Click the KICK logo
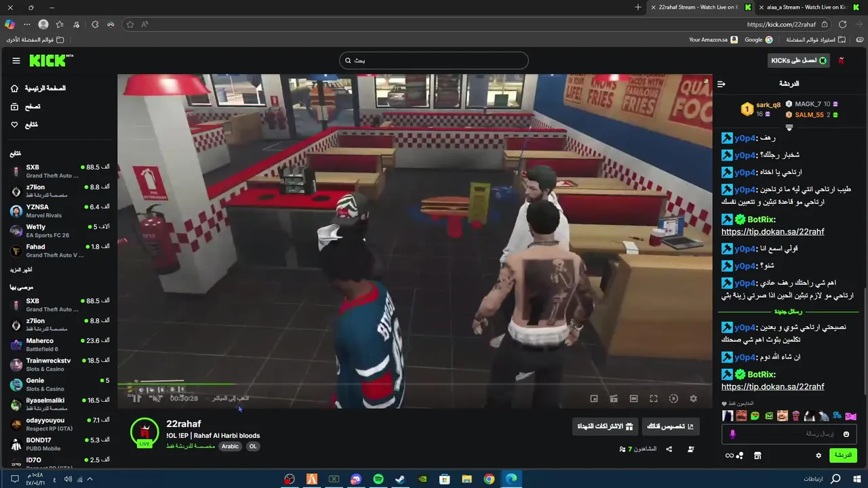The image size is (868, 488). (x=51, y=60)
